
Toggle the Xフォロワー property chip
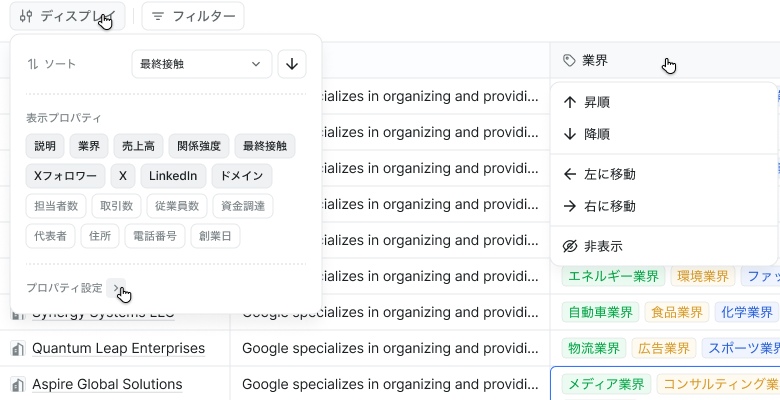(65, 176)
